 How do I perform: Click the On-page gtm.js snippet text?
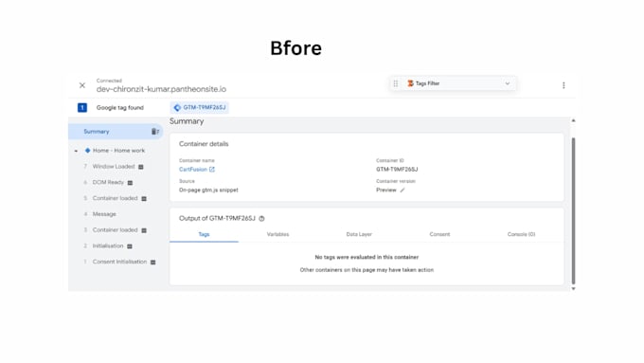pos(208,190)
